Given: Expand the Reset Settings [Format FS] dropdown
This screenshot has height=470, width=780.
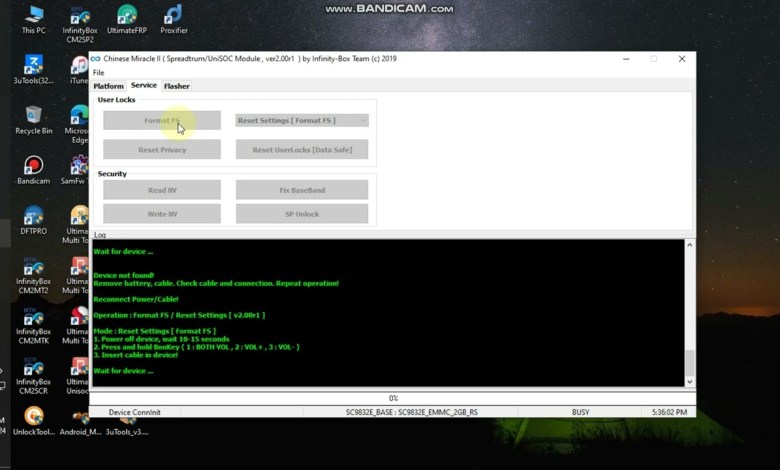Looking at the screenshot, I should point(362,121).
